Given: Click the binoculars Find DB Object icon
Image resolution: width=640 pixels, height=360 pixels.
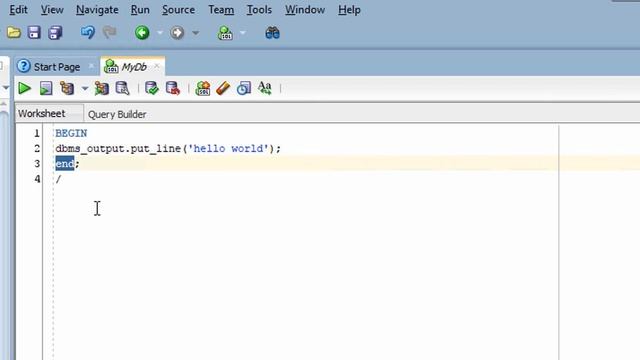Looking at the screenshot, I should click(x=272, y=33).
